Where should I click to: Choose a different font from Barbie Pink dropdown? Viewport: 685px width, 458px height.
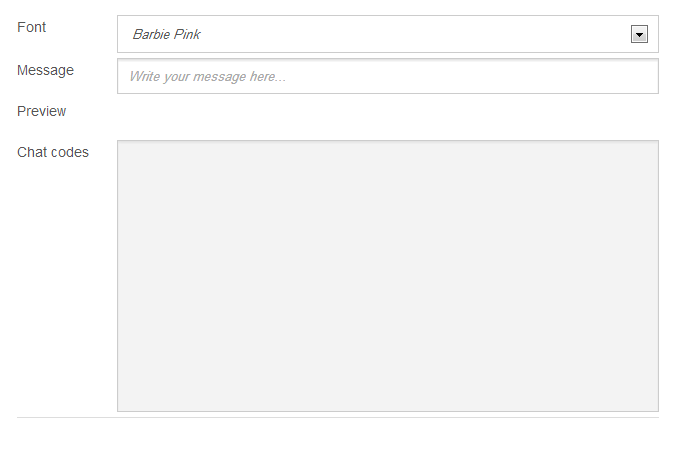coord(387,34)
